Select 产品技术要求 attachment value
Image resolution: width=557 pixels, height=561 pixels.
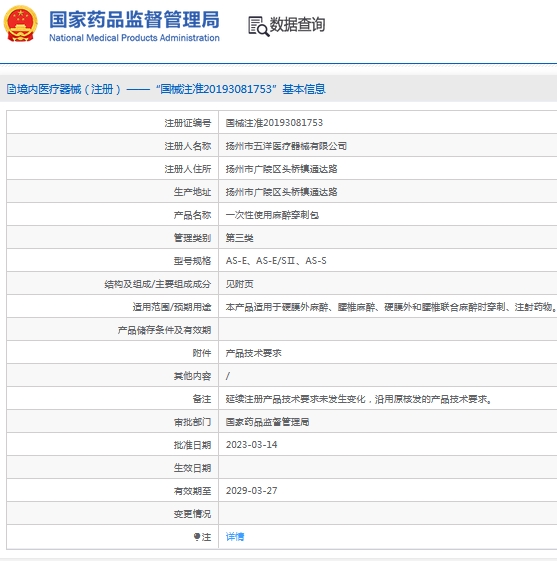(253, 353)
